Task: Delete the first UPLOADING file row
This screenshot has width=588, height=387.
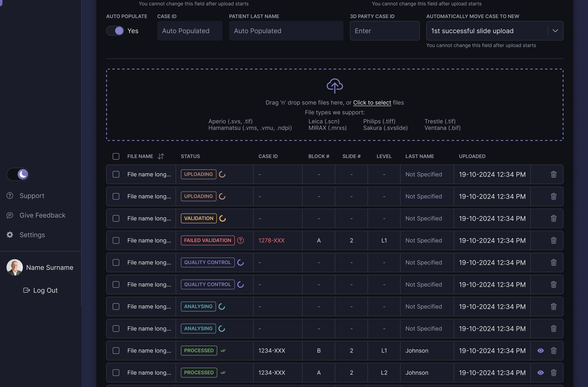Action: click(x=554, y=174)
